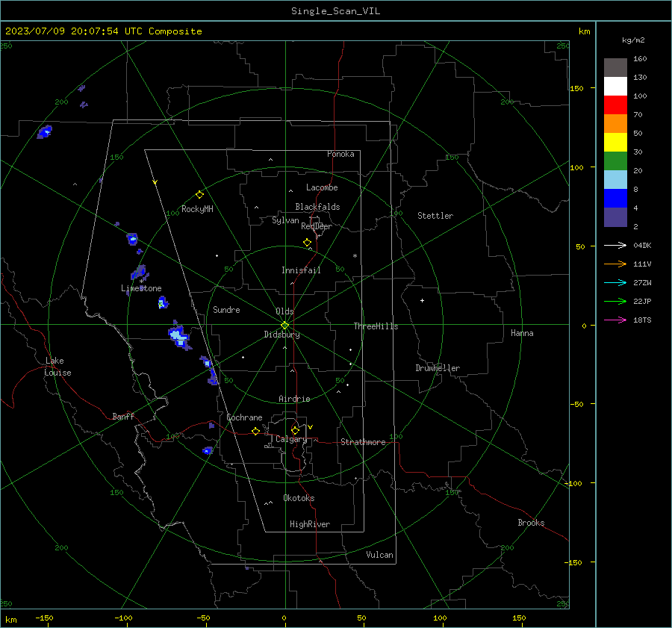Click the Ponoka city label

340,154
